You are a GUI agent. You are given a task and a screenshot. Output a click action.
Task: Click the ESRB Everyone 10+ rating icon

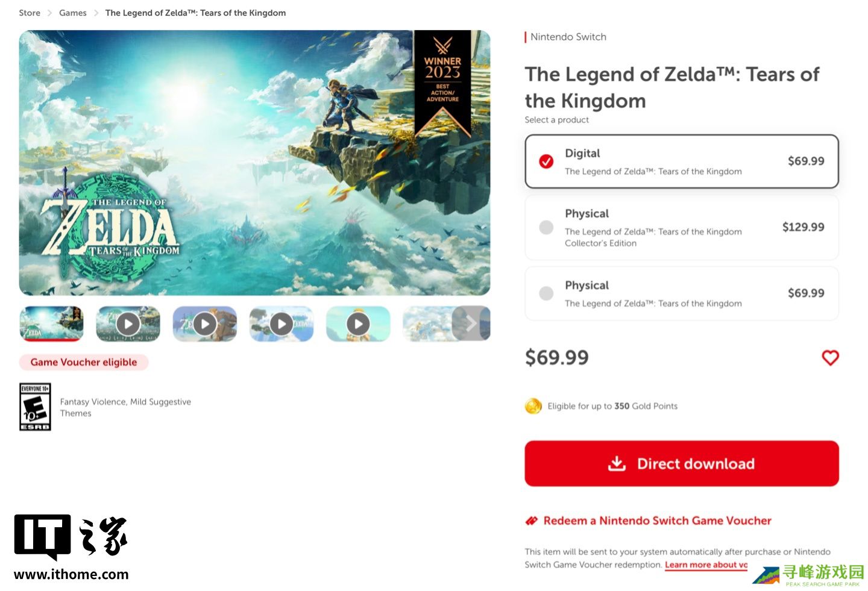click(35, 407)
